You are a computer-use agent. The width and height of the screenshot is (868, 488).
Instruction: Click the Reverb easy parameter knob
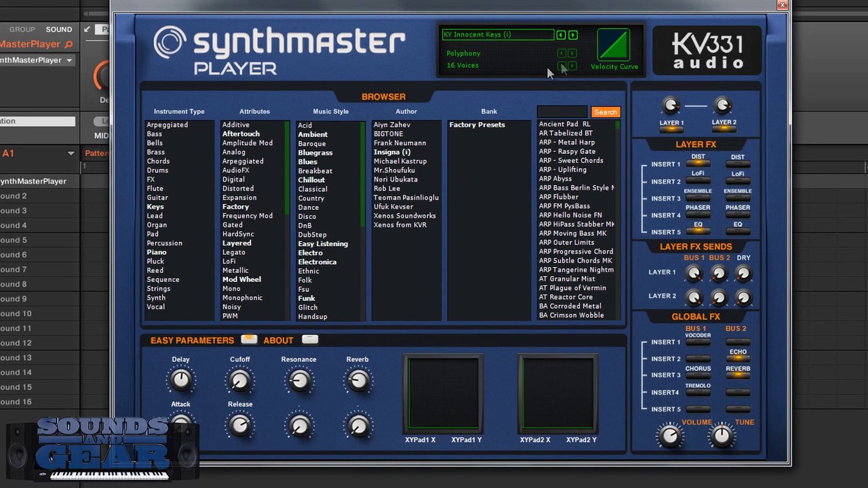[x=358, y=380]
